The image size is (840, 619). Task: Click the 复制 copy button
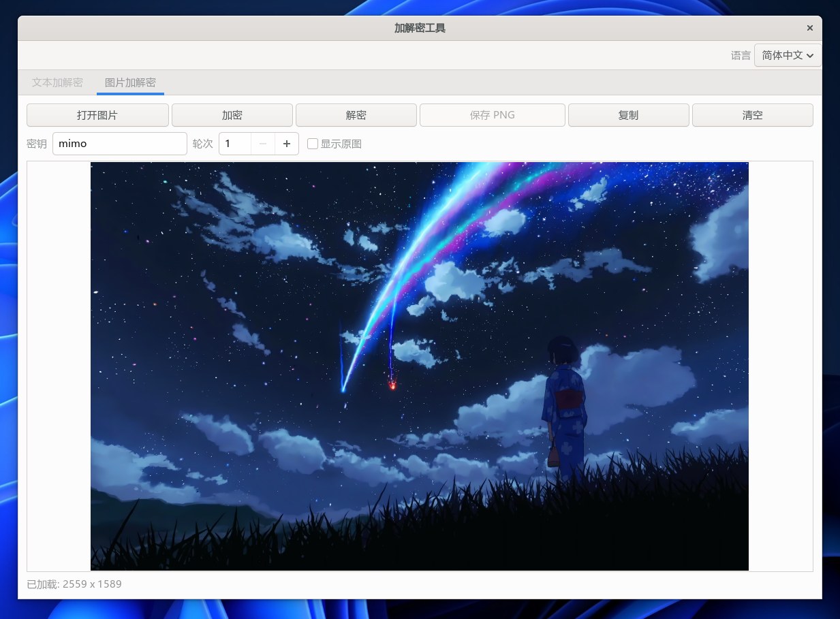pos(629,115)
